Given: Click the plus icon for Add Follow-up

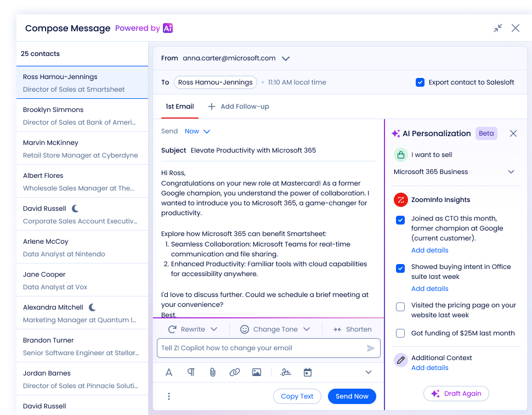Looking at the screenshot, I should click(x=211, y=106).
